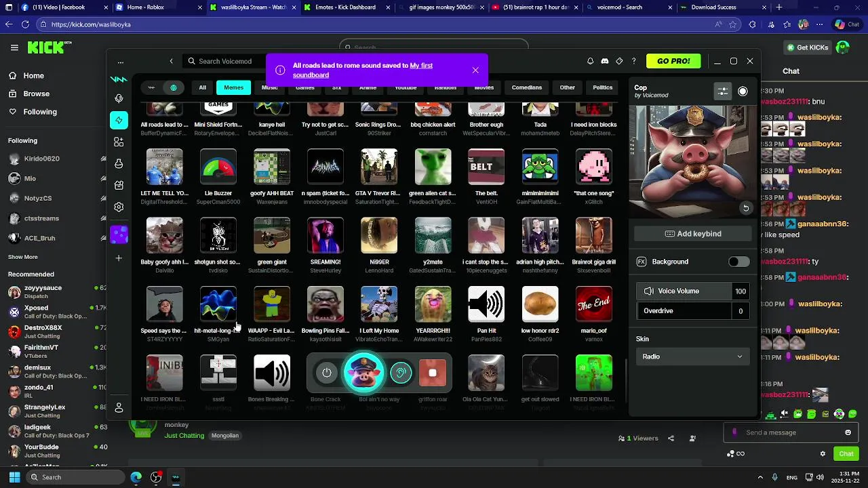Click the Get KICKs button
868x488 pixels.
coord(807,47)
